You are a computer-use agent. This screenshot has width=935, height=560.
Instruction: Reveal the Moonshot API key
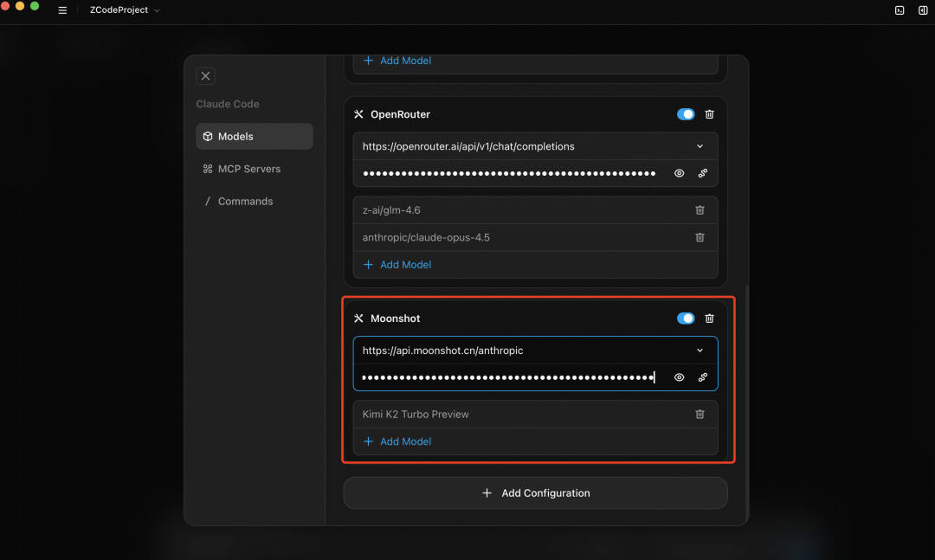point(680,377)
